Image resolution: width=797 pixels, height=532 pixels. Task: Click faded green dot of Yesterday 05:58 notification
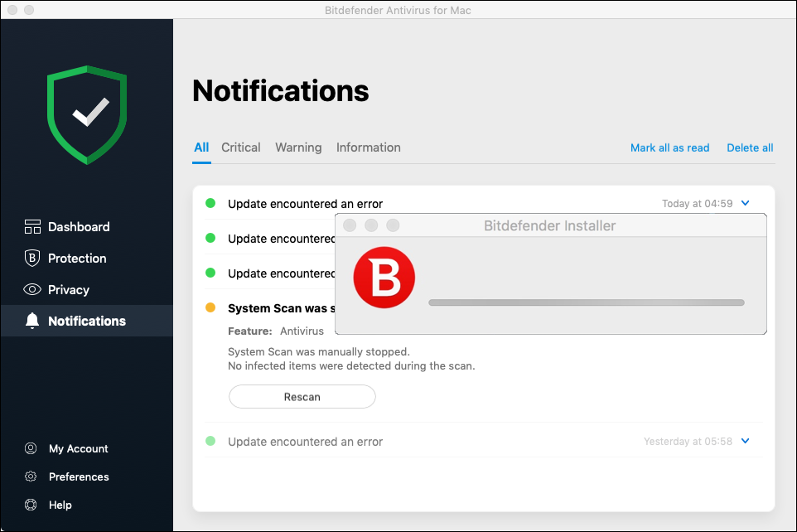(210, 441)
